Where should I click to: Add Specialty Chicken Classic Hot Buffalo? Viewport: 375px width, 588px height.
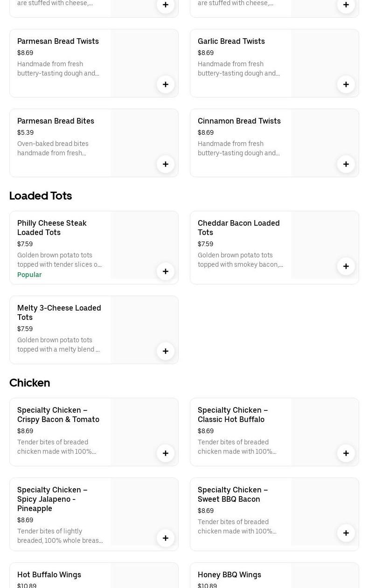(x=346, y=453)
